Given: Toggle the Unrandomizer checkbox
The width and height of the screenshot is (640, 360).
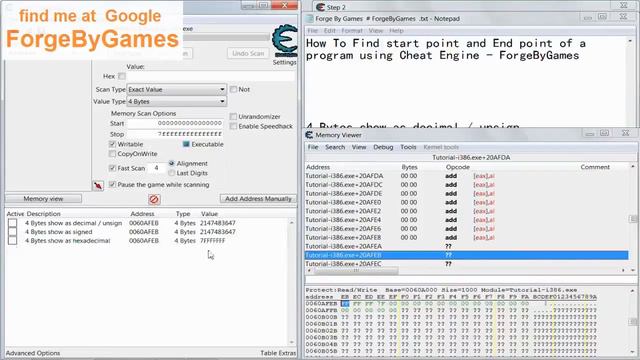Looking at the screenshot, I should [233, 117].
